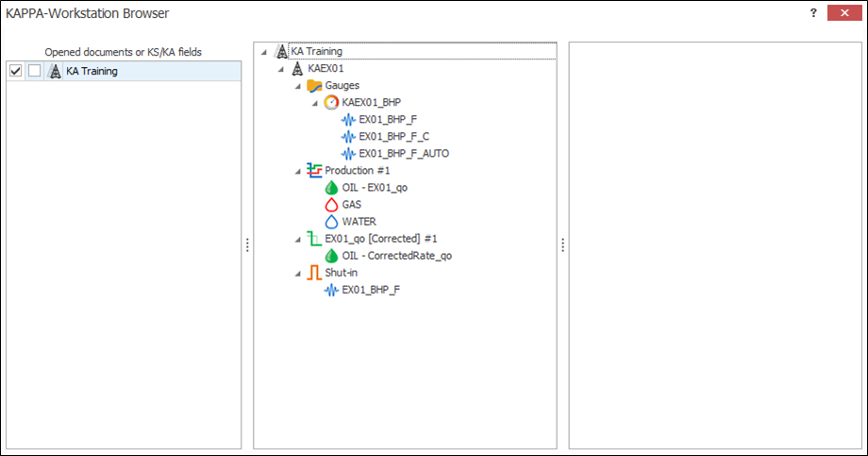Click the field derrick icon at tree root
The height and width of the screenshot is (456, 868).
tap(282, 52)
